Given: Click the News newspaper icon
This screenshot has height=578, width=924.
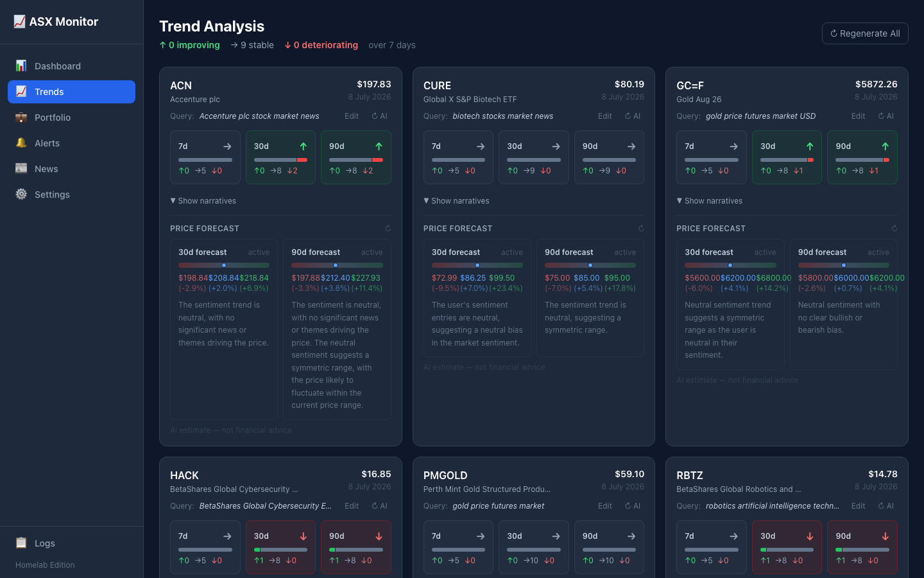Looking at the screenshot, I should pos(21,168).
